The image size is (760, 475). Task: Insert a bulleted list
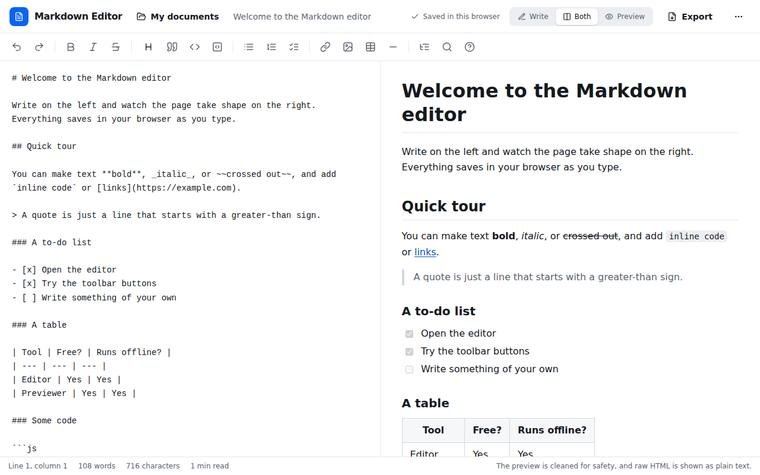coord(249,47)
